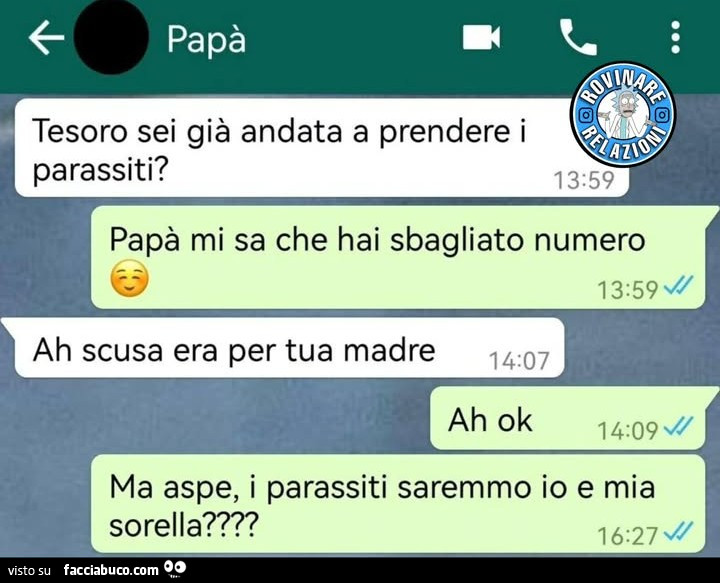The image size is (720, 583).
Task: Select the 'Ma aspe, i parassiti' message
Action: click(398, 504)
